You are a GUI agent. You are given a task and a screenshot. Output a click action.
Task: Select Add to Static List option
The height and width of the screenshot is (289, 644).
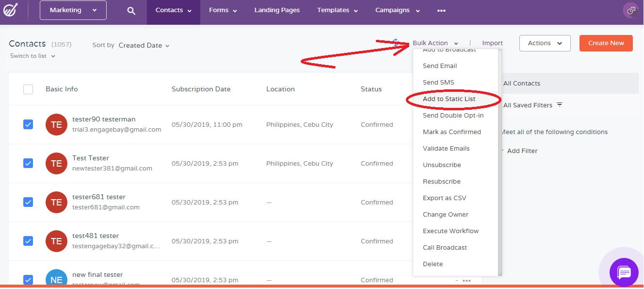point(449,99)
